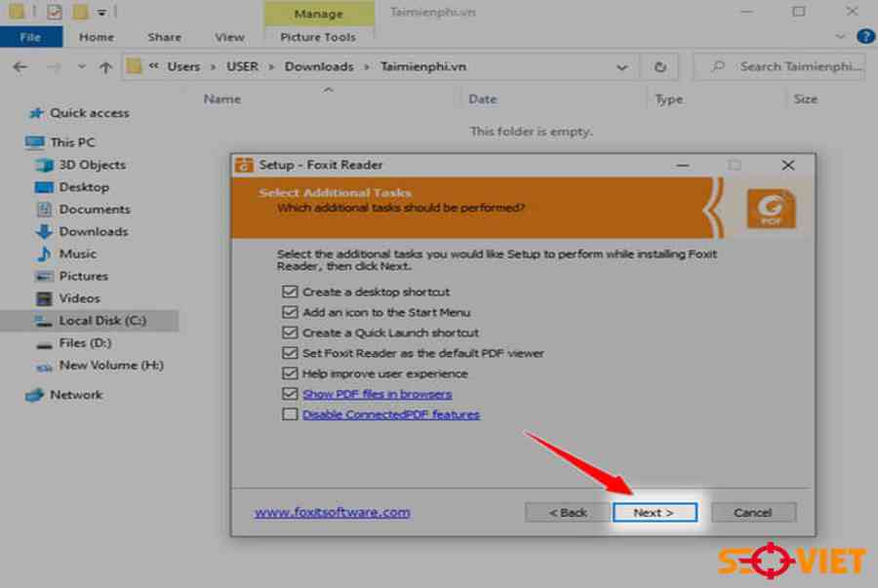Expand the breadcrumb arrow after Users
Image resolution: width=878 pixels, height=588 pixels.
214,67
